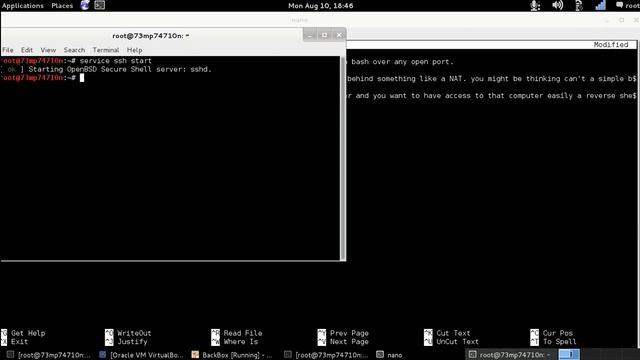The image size is (640, 360).
Task: Click the Modified status in nano header
Action: 611,45
